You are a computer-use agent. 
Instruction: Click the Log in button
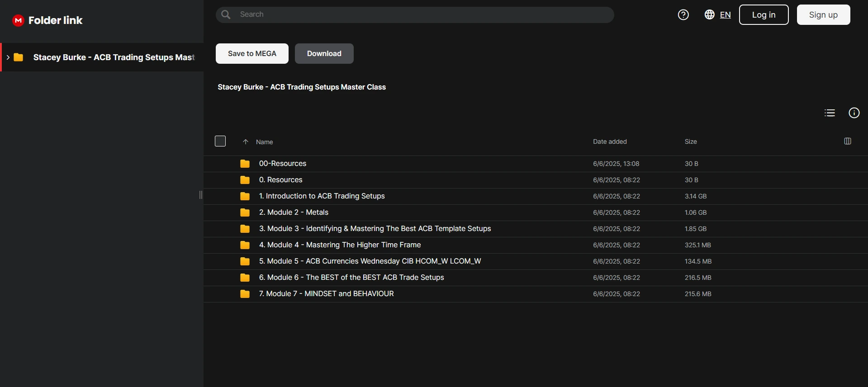[764, 15]
